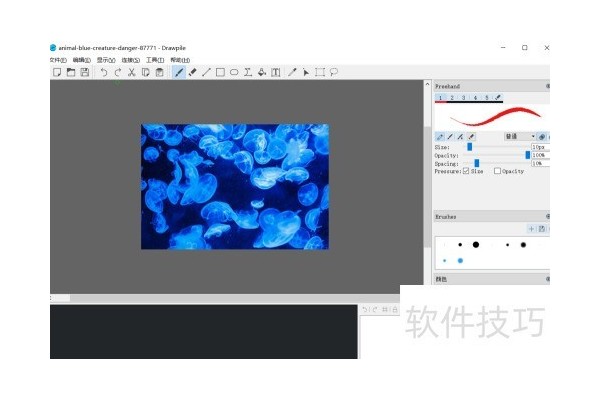Redo the action in the main toolbar
This screenshot has width=600, height=400.
pyautogui.click(x=117, y=72)
